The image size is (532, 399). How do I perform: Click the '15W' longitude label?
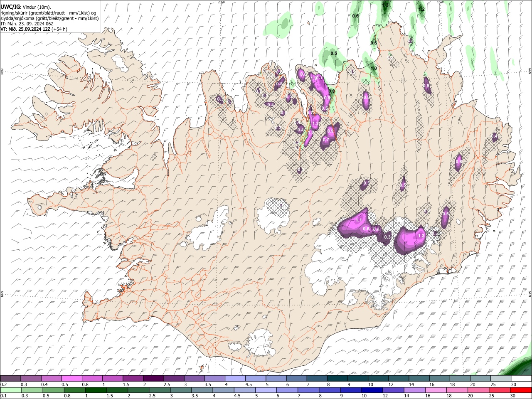[441, 2]
